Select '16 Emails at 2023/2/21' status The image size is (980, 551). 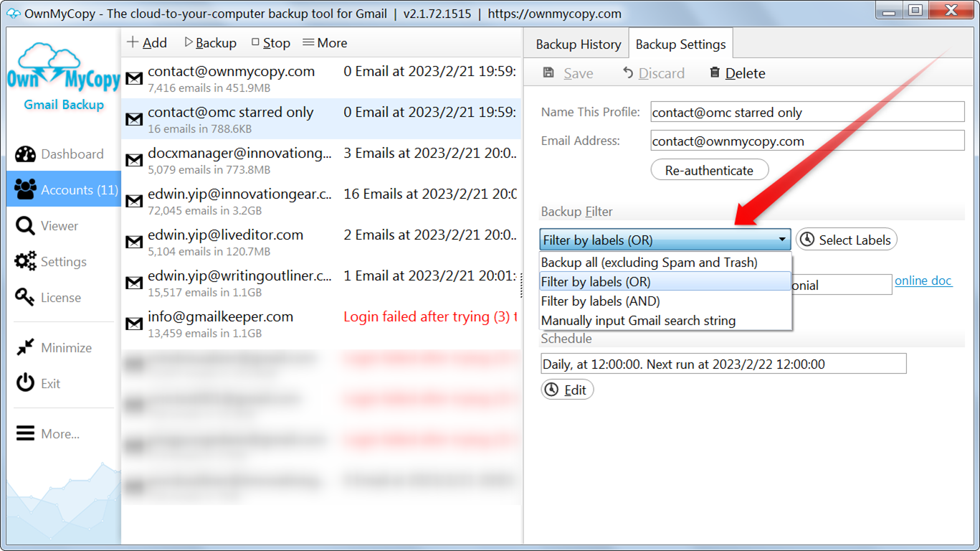[430, 194]
